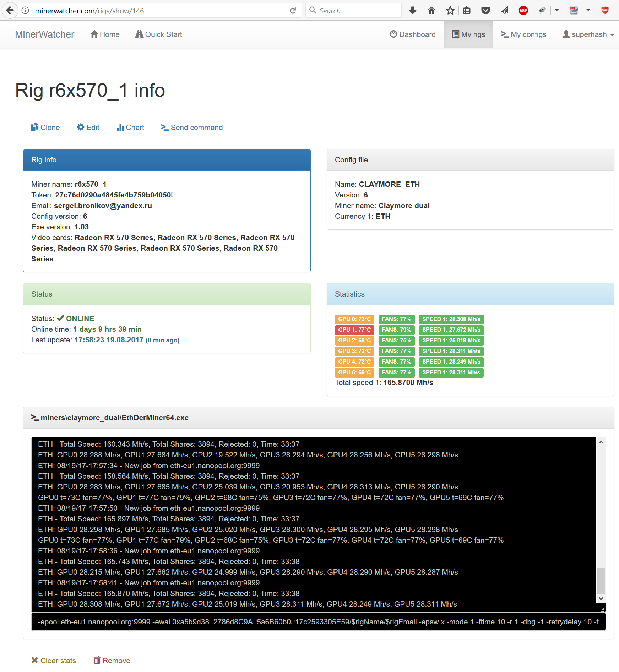Open the Dashboard page

tap(413, 34)
